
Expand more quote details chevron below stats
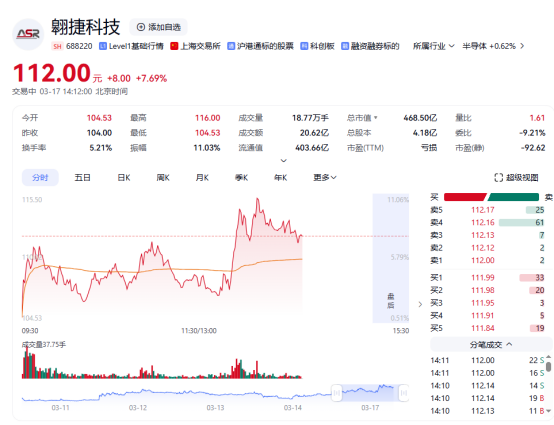coord(283,161)
